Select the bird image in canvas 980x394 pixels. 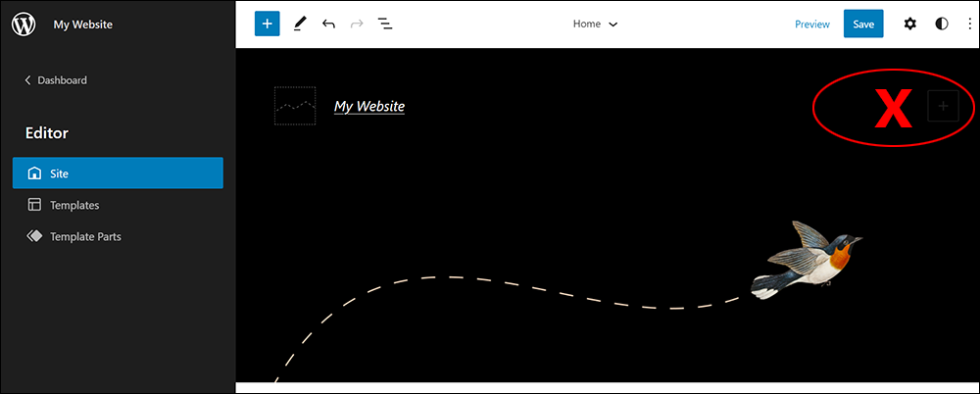pyautogui.click(x=807, y=260)
